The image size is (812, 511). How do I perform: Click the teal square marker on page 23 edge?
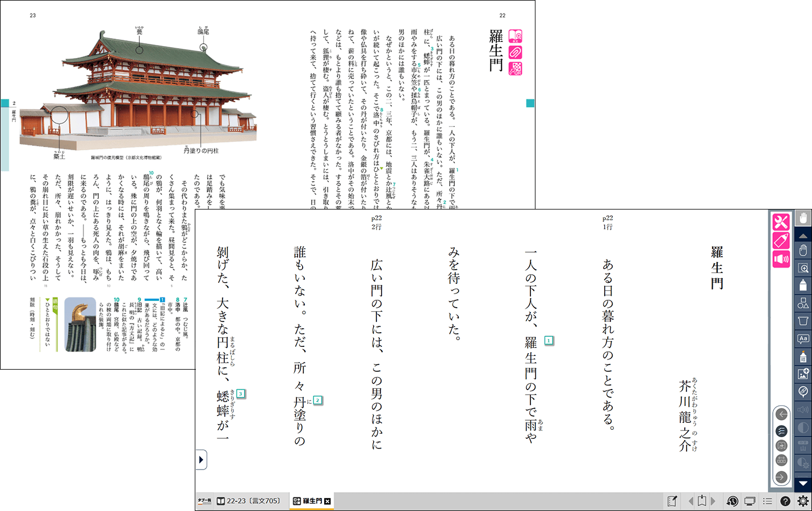[5, 103]
